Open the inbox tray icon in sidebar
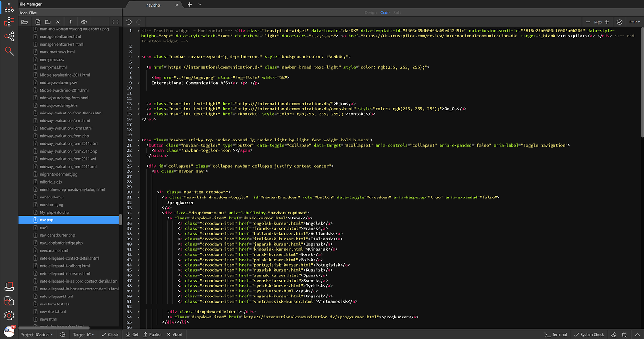The height and width of the screenshot is (339, 644). (9, 286)
